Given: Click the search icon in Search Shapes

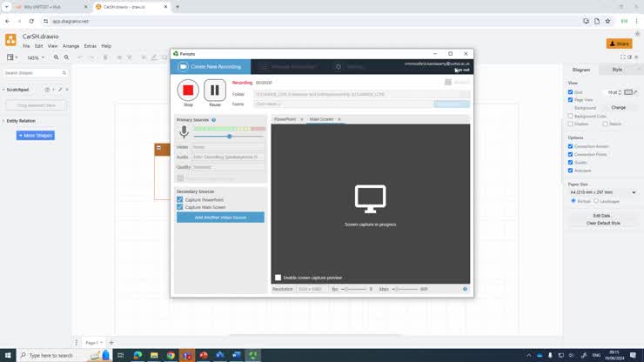Looking at the screenshot, I should pos(63,73).
